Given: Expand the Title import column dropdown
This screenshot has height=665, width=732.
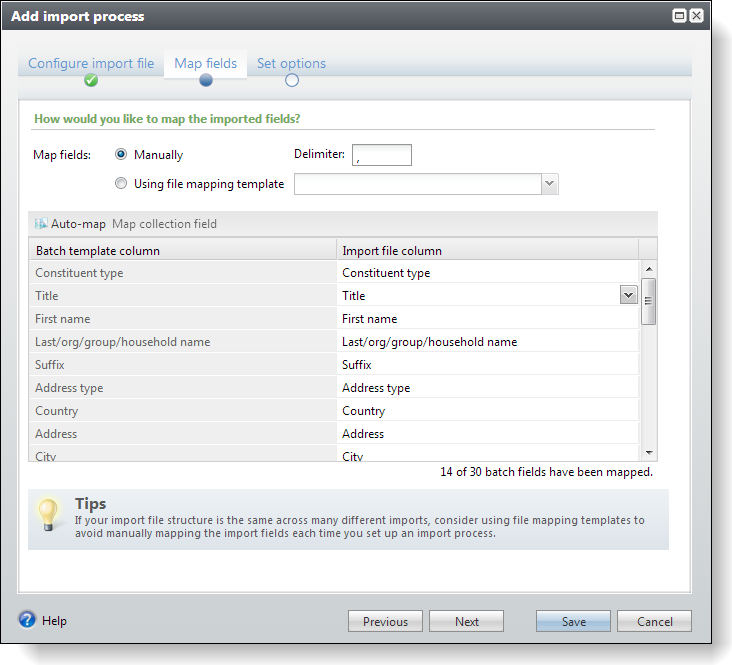Looking at the screenshot, I should pos(628,295).
